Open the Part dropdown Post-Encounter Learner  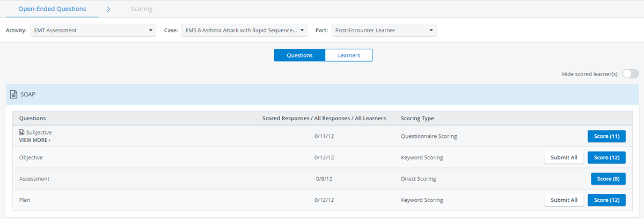384,31
